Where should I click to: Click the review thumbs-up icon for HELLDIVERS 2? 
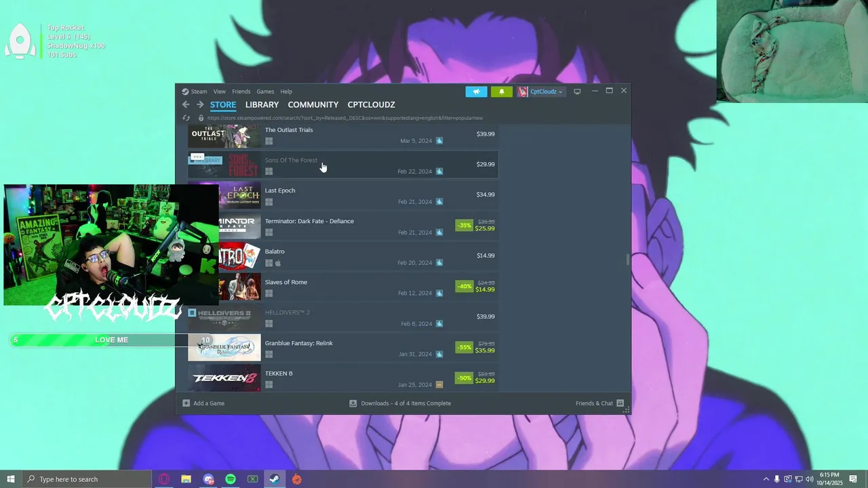pos(439,324)
